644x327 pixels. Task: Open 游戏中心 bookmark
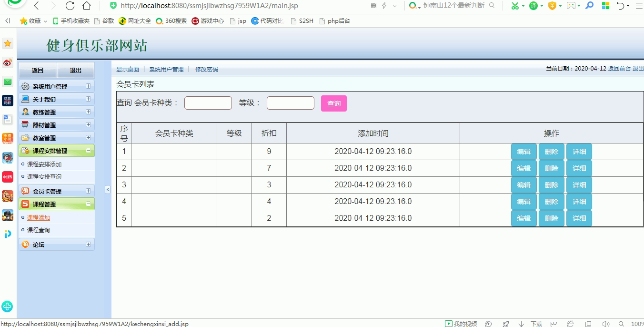click(208, 21)
